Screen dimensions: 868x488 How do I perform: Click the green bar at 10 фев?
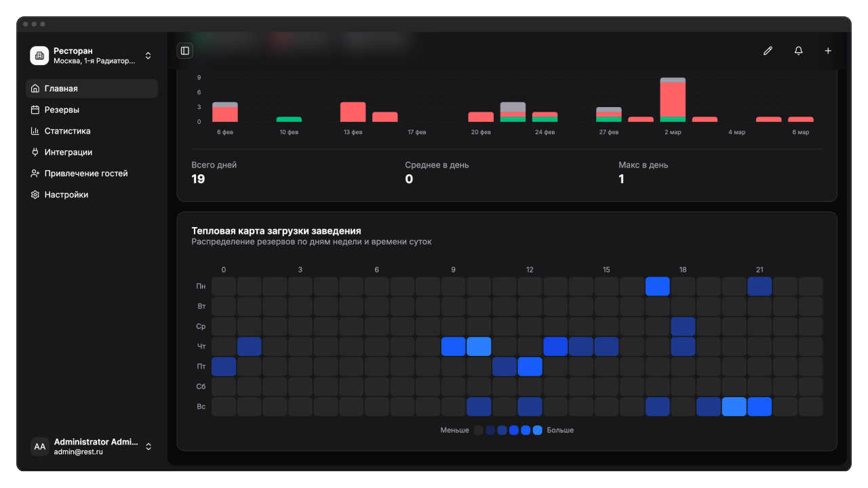click(289, 119)
